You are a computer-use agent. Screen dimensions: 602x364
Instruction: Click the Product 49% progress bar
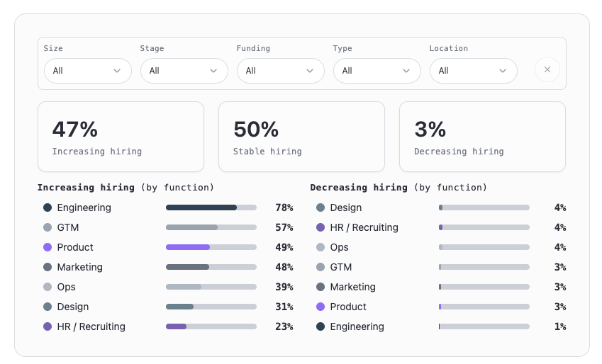[x=211, y=247]
